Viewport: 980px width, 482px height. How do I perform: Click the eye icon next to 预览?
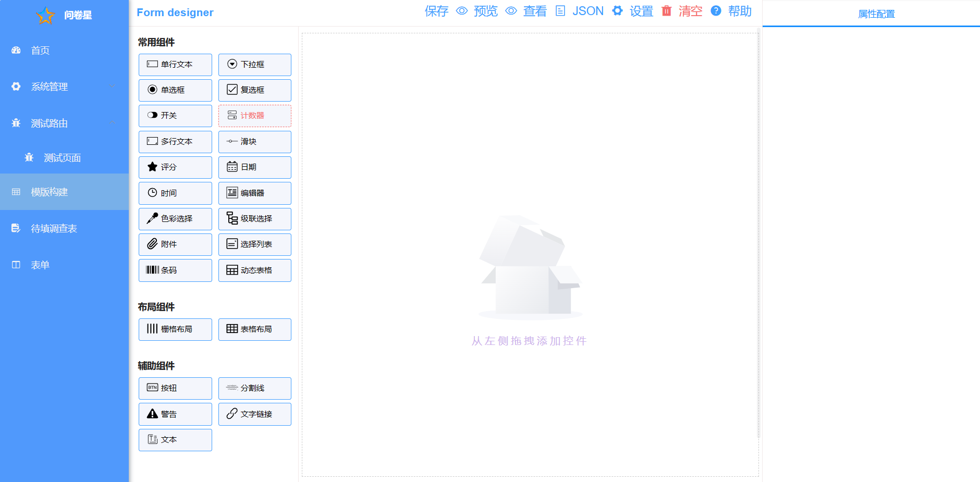click(462, 11)
